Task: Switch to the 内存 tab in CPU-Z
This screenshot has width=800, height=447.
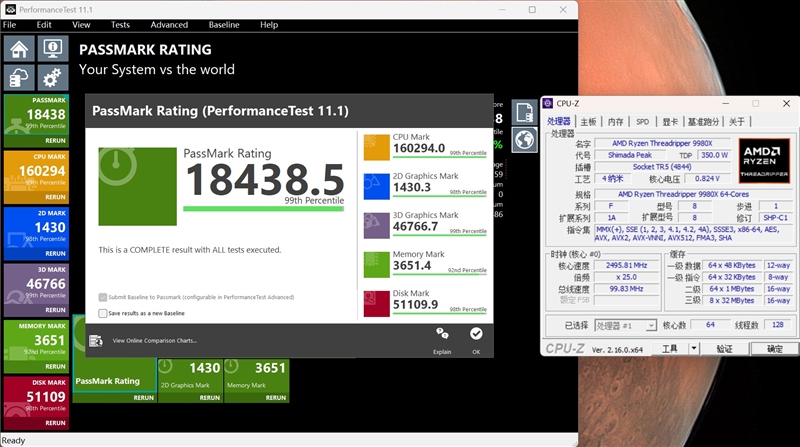Action: pos(616,121)
